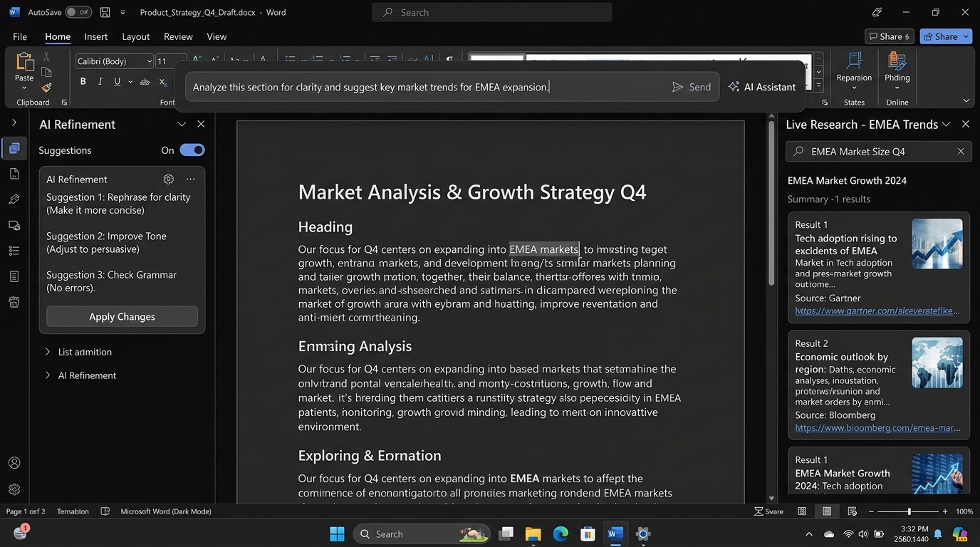Click the zoom in plus button
The width and height of the screenshot is (980, 547).
pyautogui.click(x=945, y=511)
